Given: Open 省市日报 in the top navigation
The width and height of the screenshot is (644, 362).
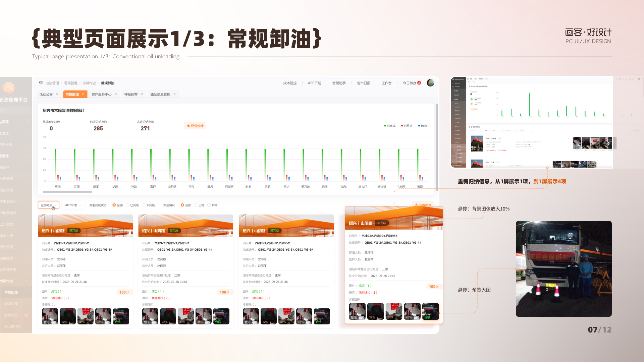Looking at the screenshot, I should 364,83.
